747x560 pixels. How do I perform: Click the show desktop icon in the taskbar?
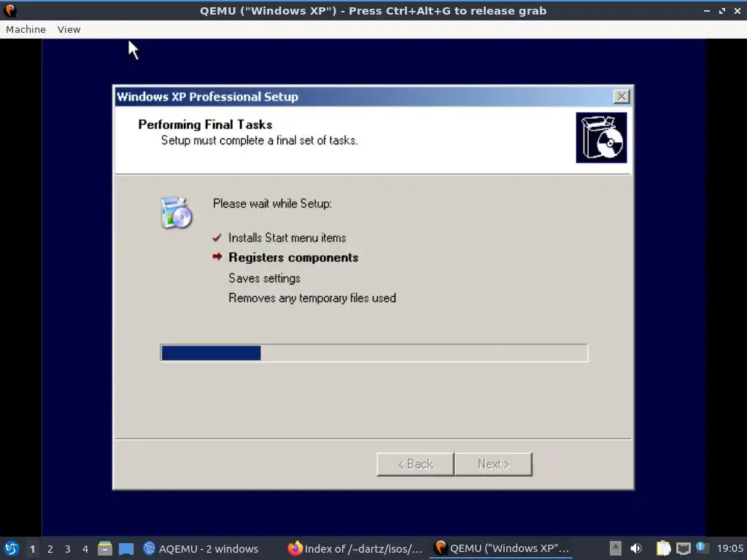[126, 548]
